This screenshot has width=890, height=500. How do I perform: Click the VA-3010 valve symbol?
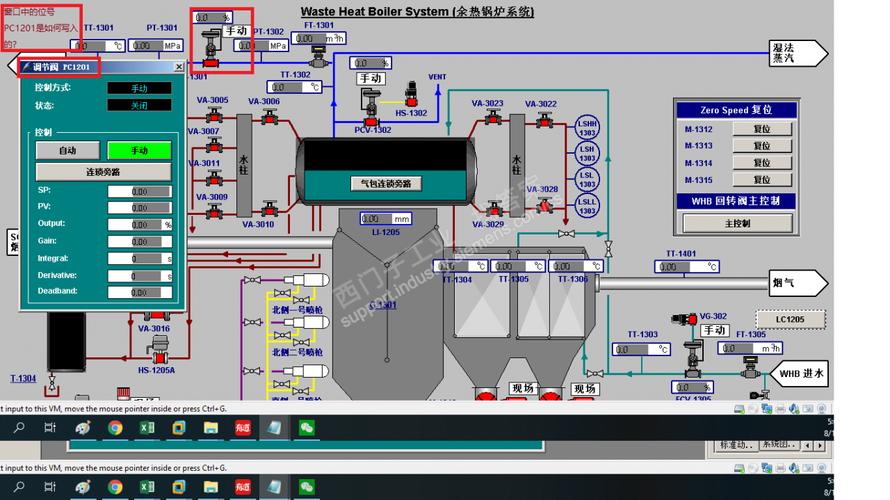268,209
